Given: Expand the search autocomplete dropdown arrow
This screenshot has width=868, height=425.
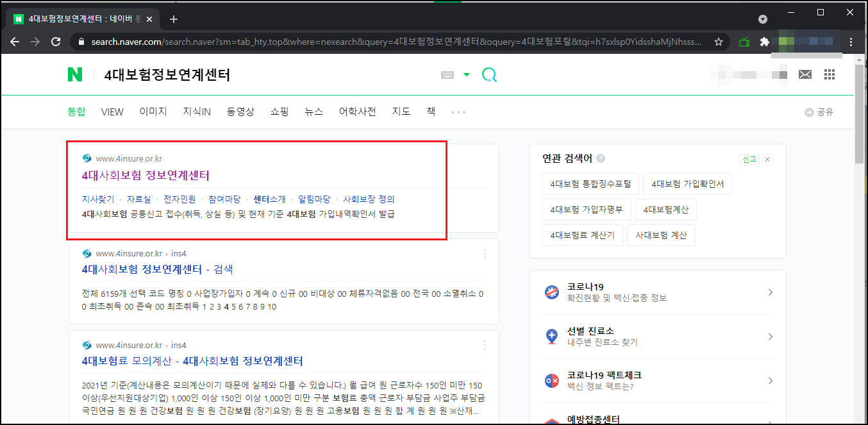Looking at the screenshot, I should pyautogui.click(x=467, y=75).
